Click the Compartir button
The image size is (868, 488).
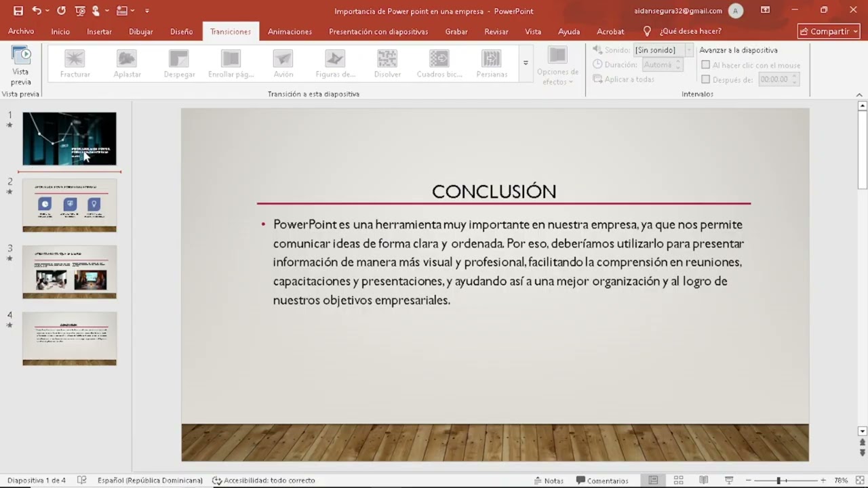(829, 31)
